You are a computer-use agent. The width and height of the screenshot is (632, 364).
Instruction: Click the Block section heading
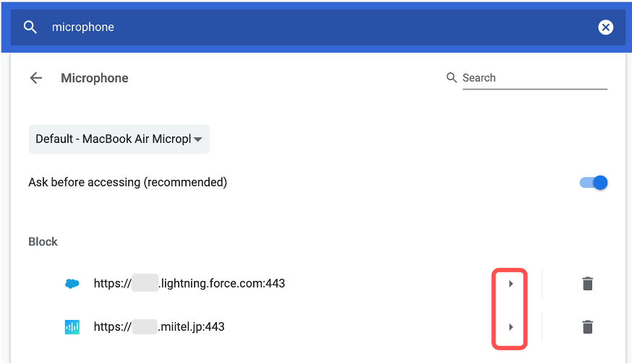[x=43, y=242]
